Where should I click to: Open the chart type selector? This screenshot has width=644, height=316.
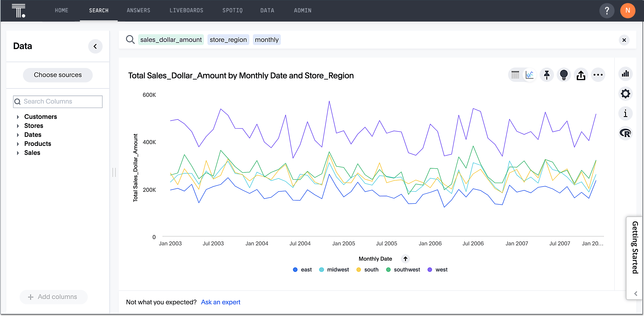[x=626, y=74]
